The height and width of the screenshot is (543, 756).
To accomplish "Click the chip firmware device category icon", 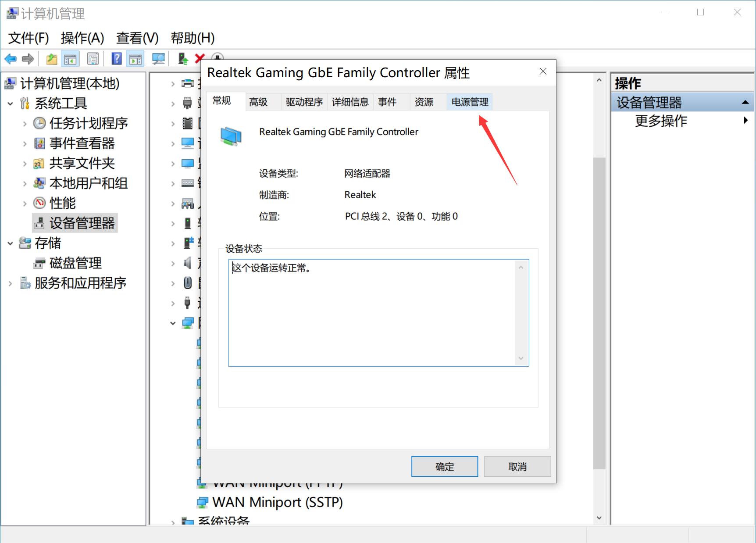I will (x=188, y=123).
